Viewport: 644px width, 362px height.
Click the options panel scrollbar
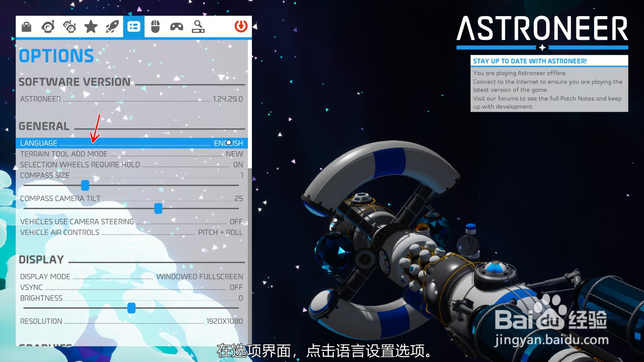[x=250, y=104]
